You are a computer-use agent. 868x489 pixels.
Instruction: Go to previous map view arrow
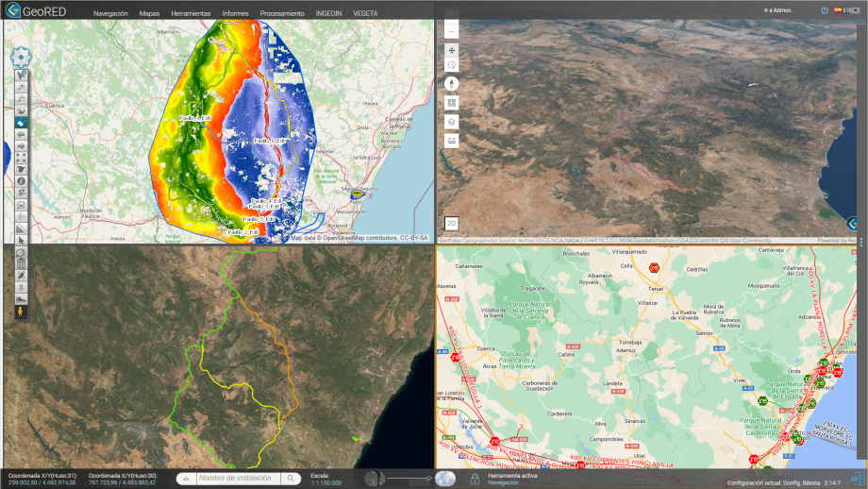[21, 134]
